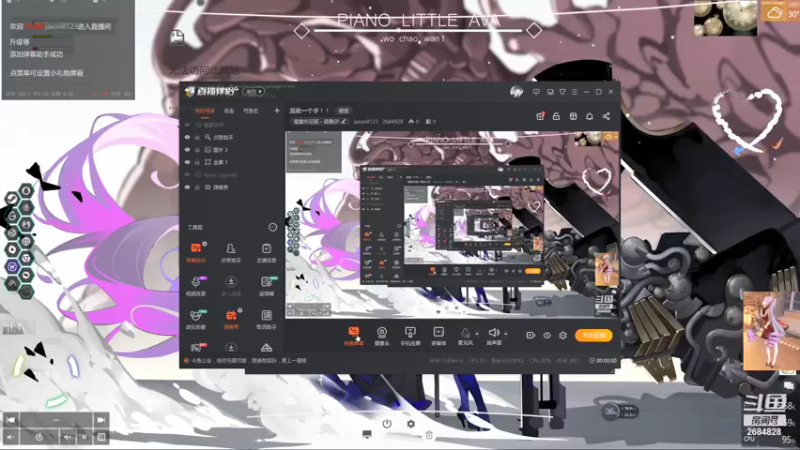This screenshot has width=800, height=450.
Task: Open the 弹幕助手 tool in the toolbox
Action: click(196, 253)
